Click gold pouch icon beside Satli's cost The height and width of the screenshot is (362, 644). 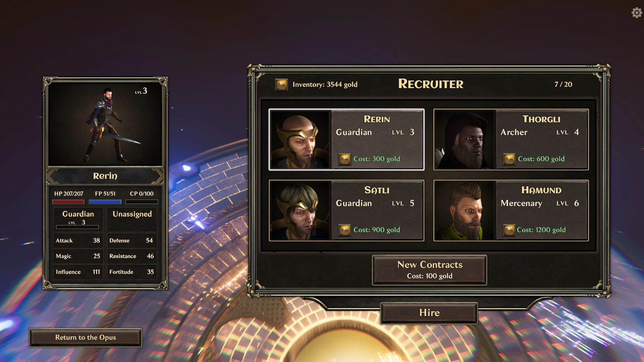click(344, 230)
